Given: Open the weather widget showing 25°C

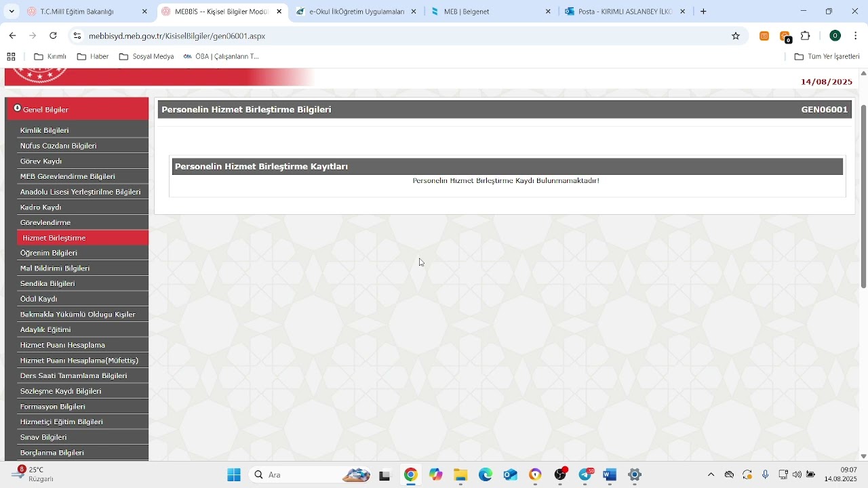Looking at the screenshot, I should [x=33, y=474].
